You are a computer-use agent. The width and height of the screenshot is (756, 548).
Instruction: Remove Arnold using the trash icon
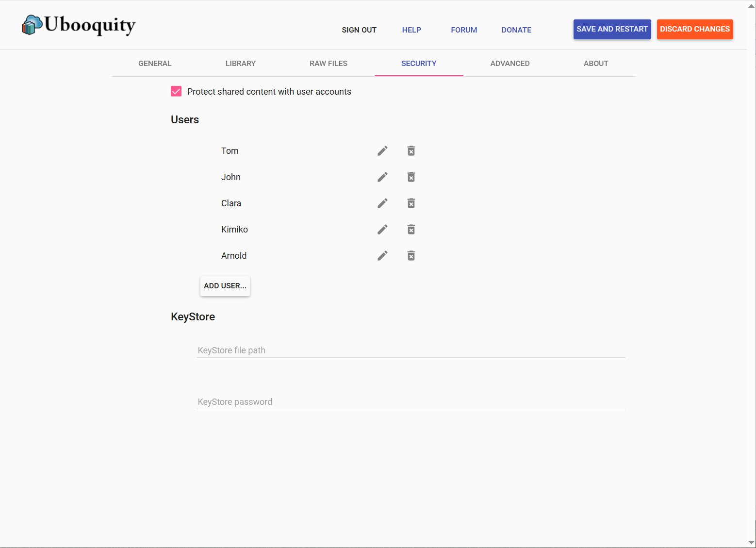(x=411, y=256)
